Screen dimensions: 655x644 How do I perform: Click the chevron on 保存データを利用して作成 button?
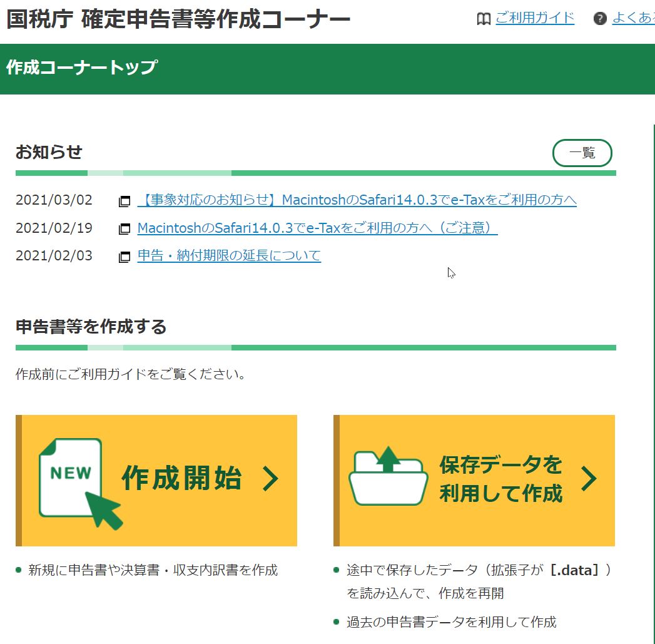click(x=589, y=479)
